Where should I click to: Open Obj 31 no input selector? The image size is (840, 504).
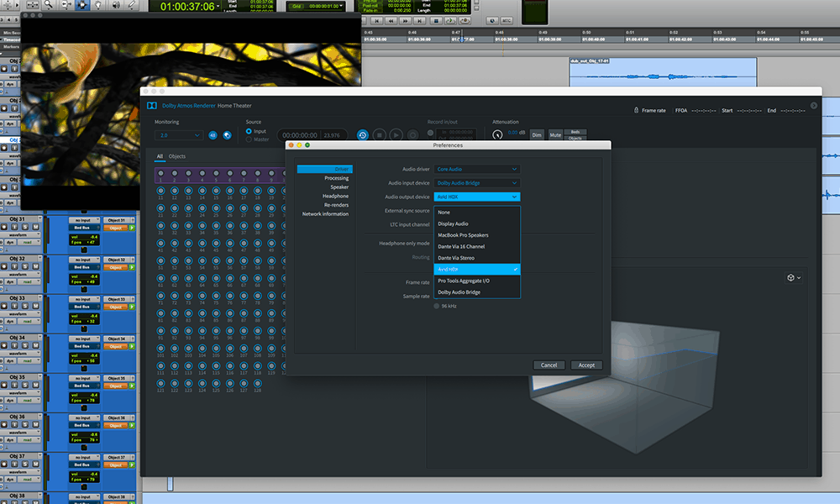pyautogui.click(x=84, y=220)
